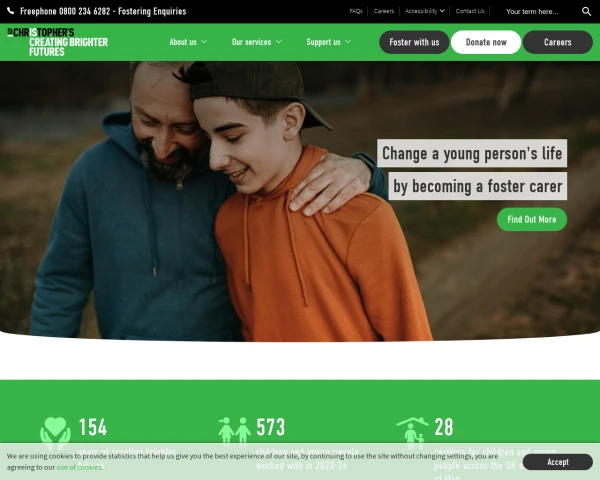
Task: Click the heart-in-hands icon
Action: (55, 433)
